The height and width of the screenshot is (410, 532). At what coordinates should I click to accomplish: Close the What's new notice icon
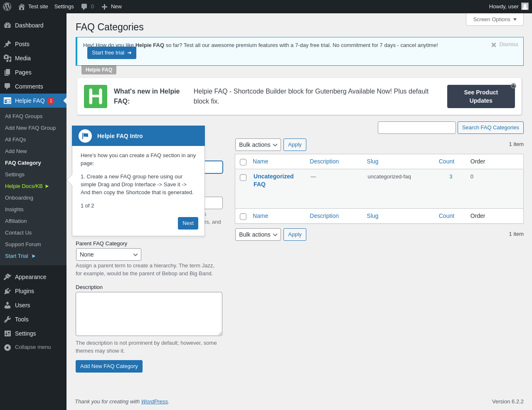tap(513, 86)
